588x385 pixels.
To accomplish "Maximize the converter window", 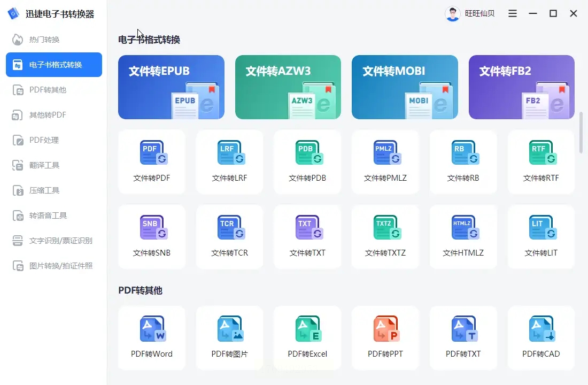I will [x=553, y=13].
